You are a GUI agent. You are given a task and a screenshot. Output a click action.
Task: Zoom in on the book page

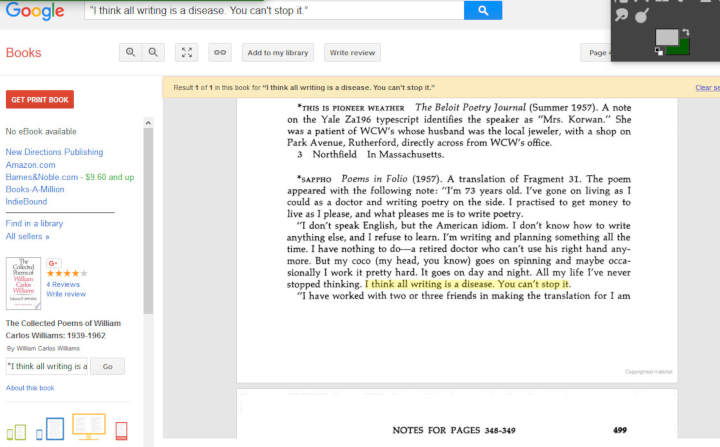coord(131,52)
